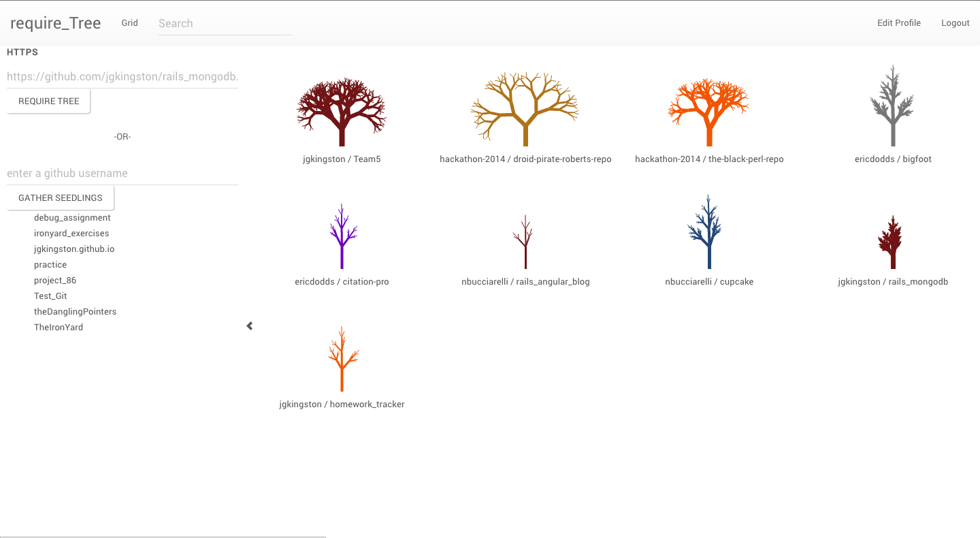Open the dark red rails_mongodb tree
Viewport: 980px width, 538px height.
892,243
